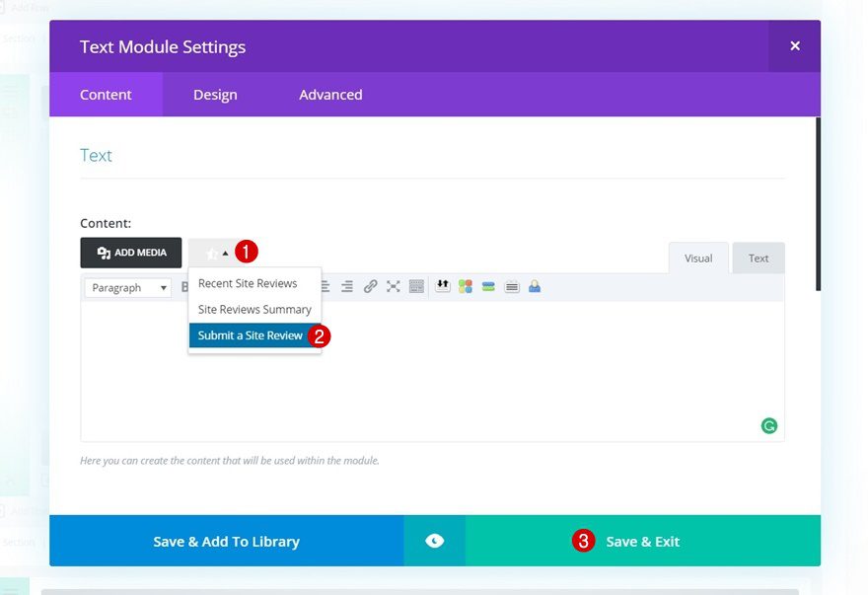Screen dimensions: 868x595
Task: Choose Recent Site Reviews from menu
Action: [248, 283]
